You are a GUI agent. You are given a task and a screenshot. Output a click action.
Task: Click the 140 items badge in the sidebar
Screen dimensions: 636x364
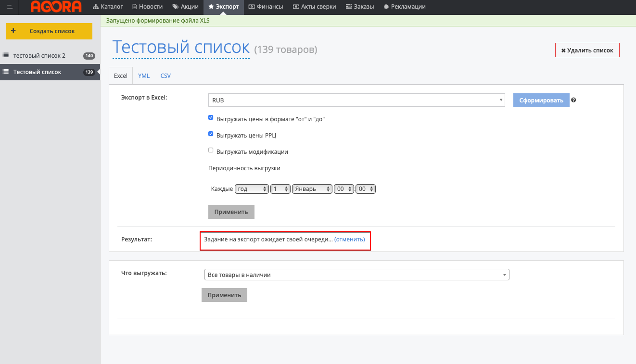[x=89, y=56]
